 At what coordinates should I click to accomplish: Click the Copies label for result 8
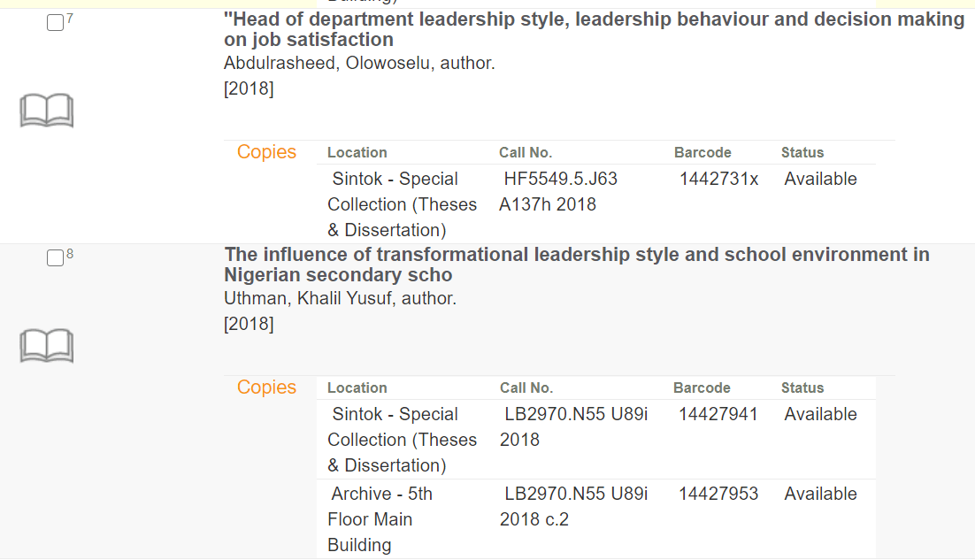tap(266, 387)
